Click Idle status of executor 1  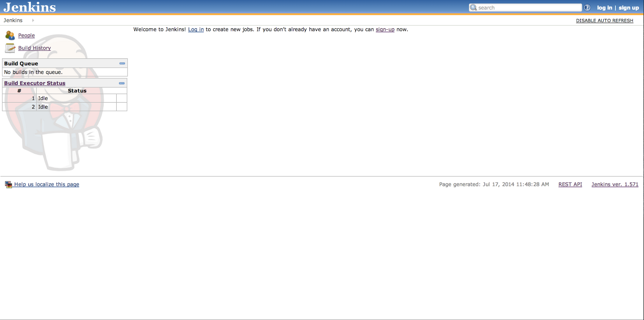(43, 98)
